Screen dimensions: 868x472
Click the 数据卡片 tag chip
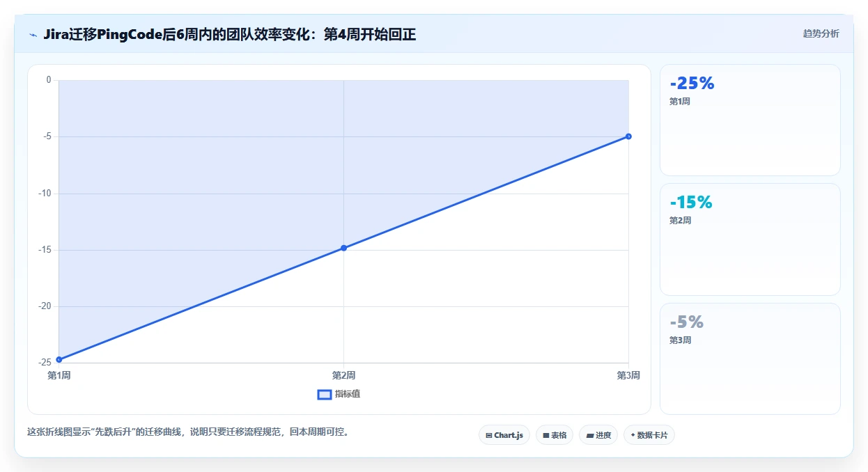[649, 435]
